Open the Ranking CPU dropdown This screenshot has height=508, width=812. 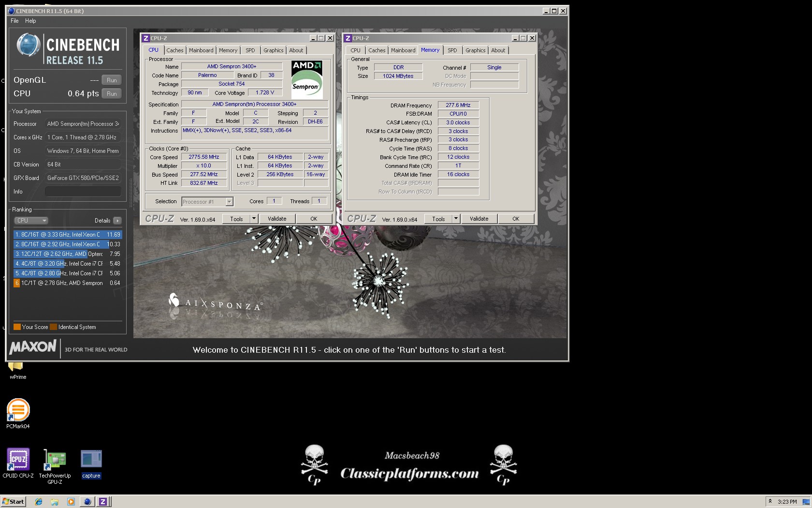(x=31, y=221)
